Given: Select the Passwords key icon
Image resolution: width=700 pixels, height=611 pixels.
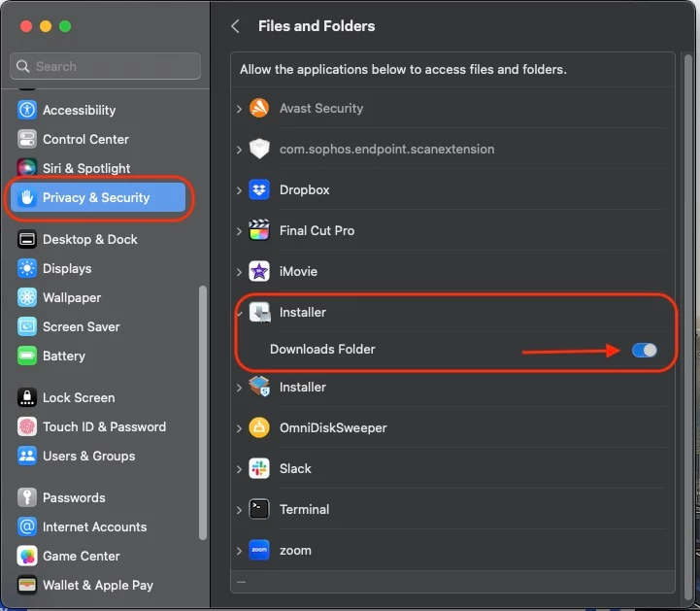Looking at the screenshot, I should click(x=27, y=497).
